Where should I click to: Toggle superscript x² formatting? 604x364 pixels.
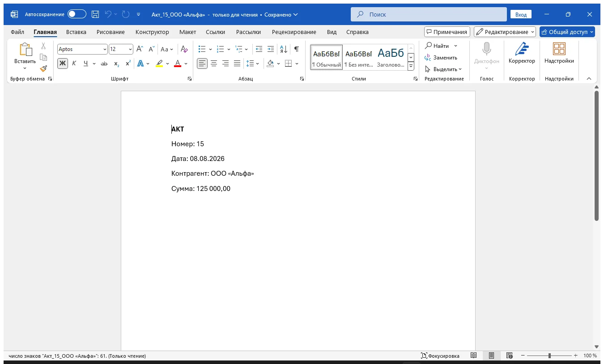pos(128,63)
